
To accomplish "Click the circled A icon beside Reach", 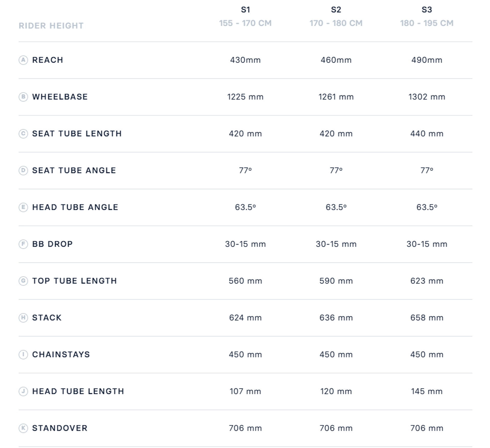I will pyautogui.click(x=23, y=60).
